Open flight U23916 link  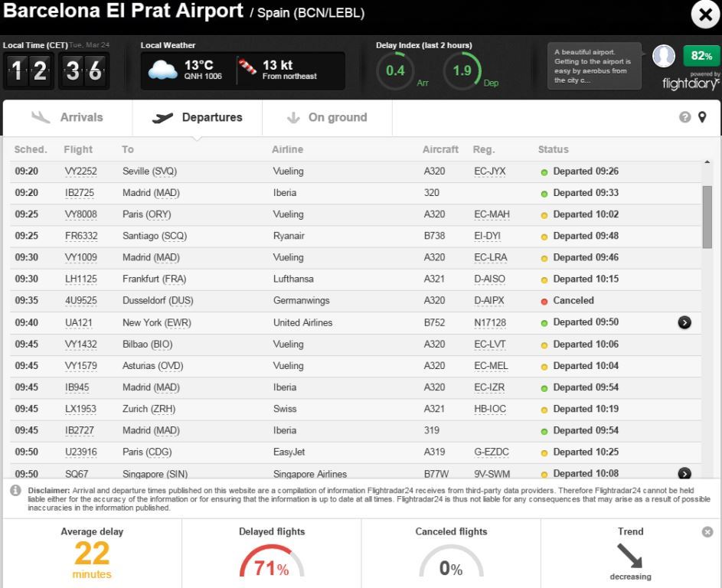(81, 452)
